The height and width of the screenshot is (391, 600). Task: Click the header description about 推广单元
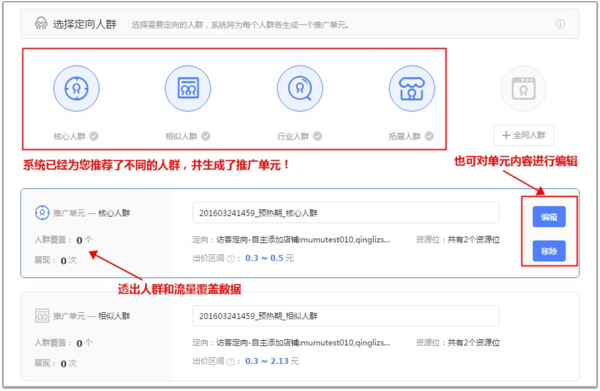tap(240, 25)
